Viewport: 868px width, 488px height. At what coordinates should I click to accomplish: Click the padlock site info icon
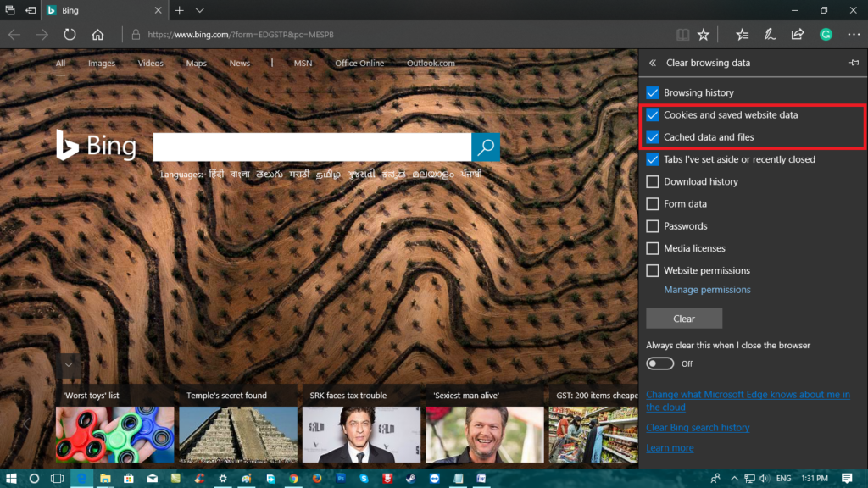pos(136,34)
